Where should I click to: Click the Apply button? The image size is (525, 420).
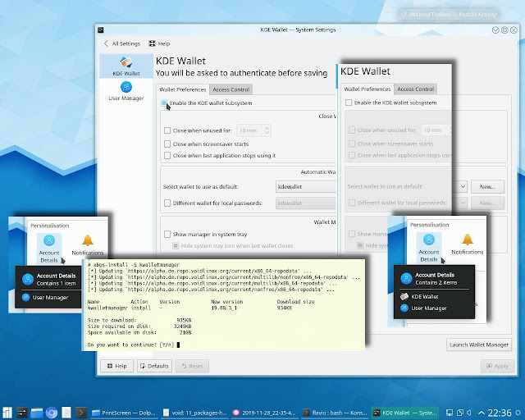coord(497,366)
